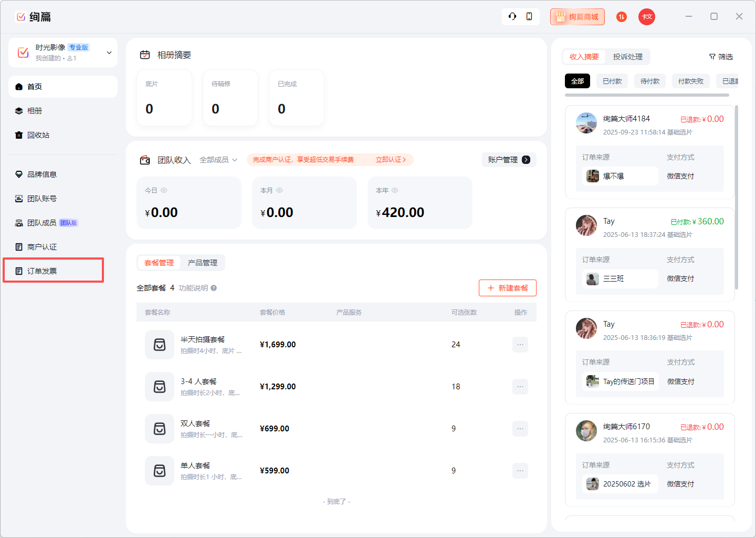Click the 立即认证 link
The image size is (756, 538).
[x=391, y=160]
